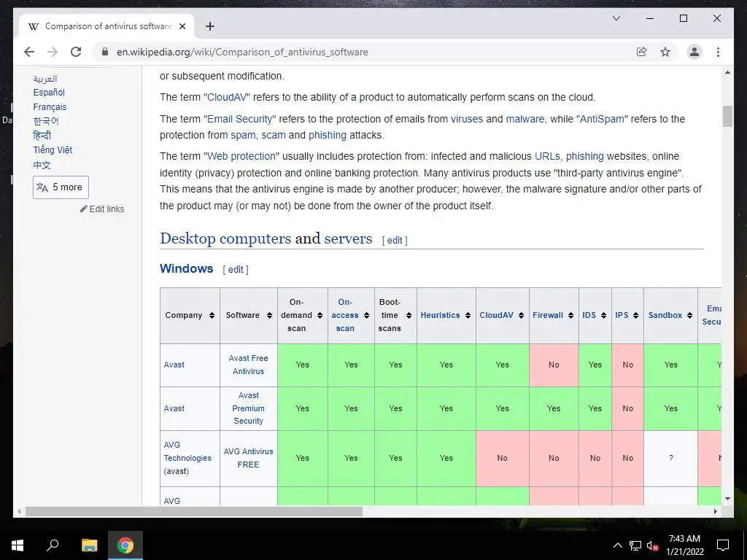Open the AVG Technologies company link
747x560 pixels.
[x=187, y=451]
